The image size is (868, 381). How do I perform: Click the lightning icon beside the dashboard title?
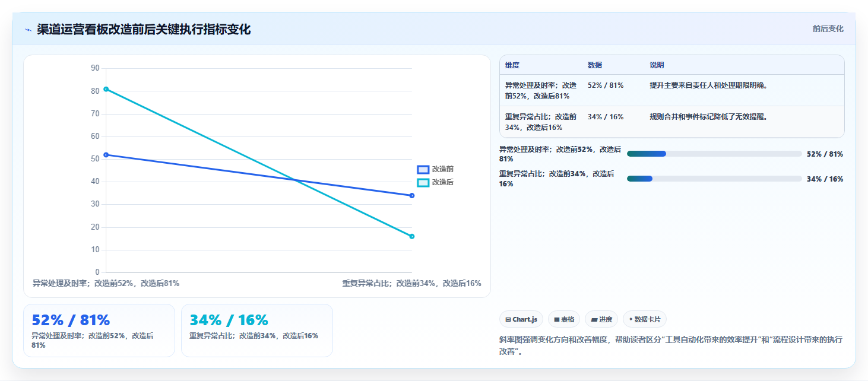pos(28,30)
